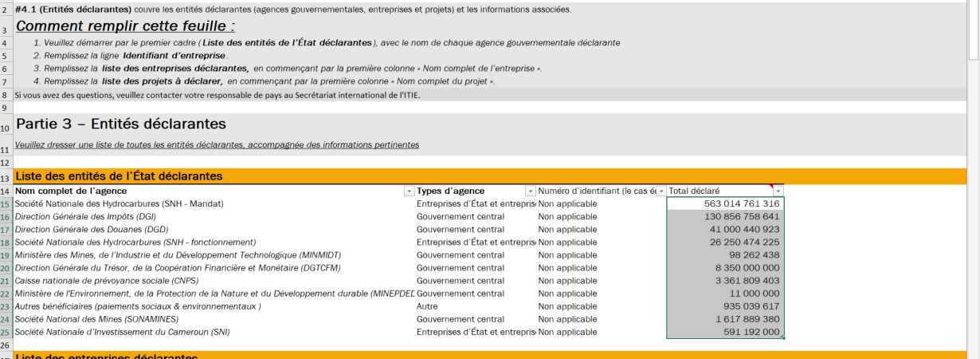Click the total value 130 856 758 641
The height and width of the screenshot is (359, 980).
coord(725,217)
